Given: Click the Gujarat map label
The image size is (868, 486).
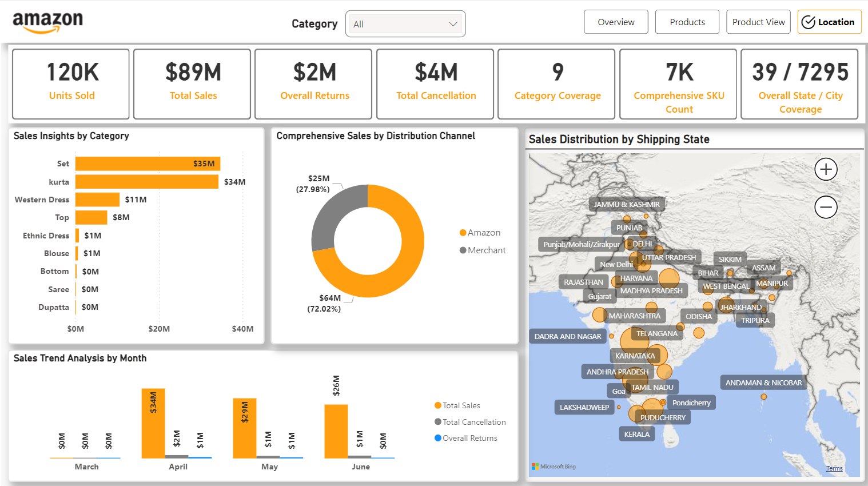Looking at the screenshot, I should pyautogui.click(x=599, y=296).
